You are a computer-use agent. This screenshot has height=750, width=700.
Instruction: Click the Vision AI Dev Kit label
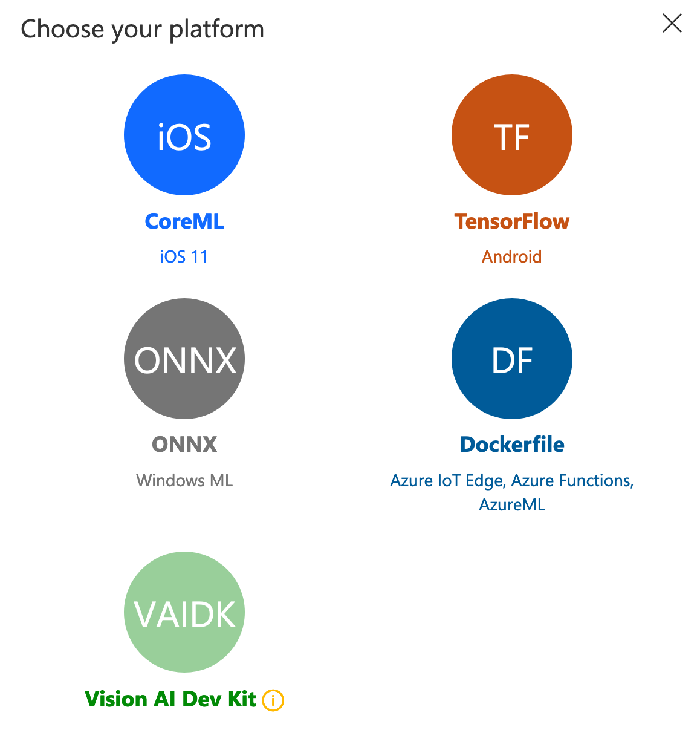click(x=170, y=699)
